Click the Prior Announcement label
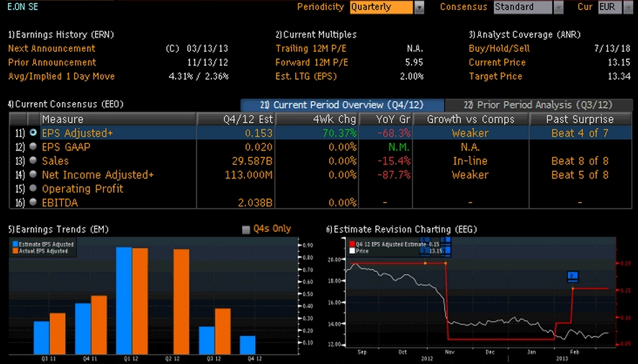 pos(52,63)
